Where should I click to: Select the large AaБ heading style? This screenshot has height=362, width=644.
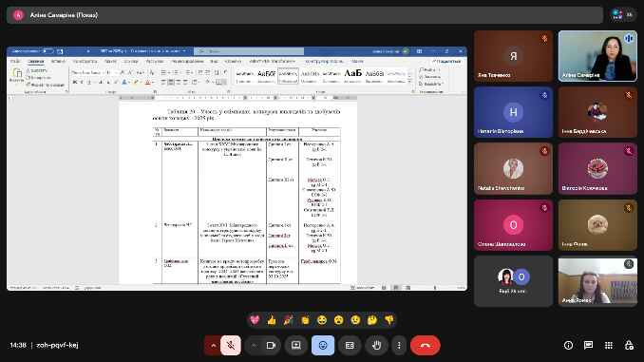352,76
